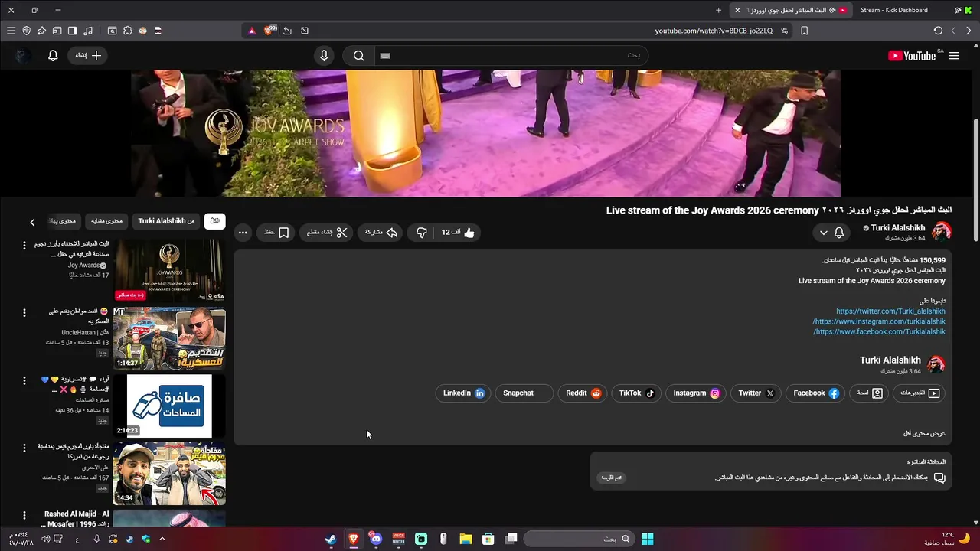Open the facebook.com/Turkialalshik link
The height and width of the screenshot is (551, 980).
879,332
